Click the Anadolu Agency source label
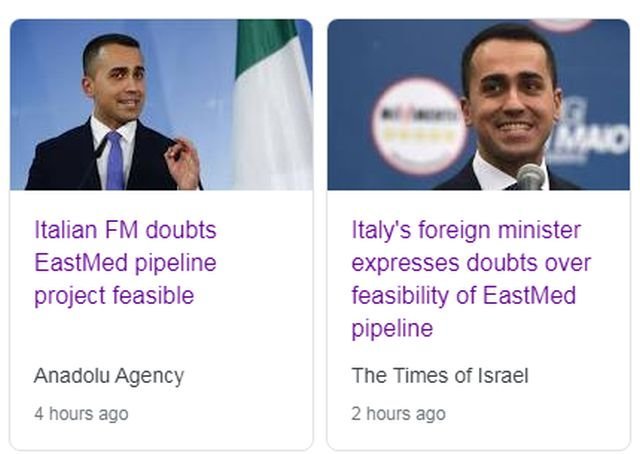Viewport: 640px width, 454px height. click(109, 376)
